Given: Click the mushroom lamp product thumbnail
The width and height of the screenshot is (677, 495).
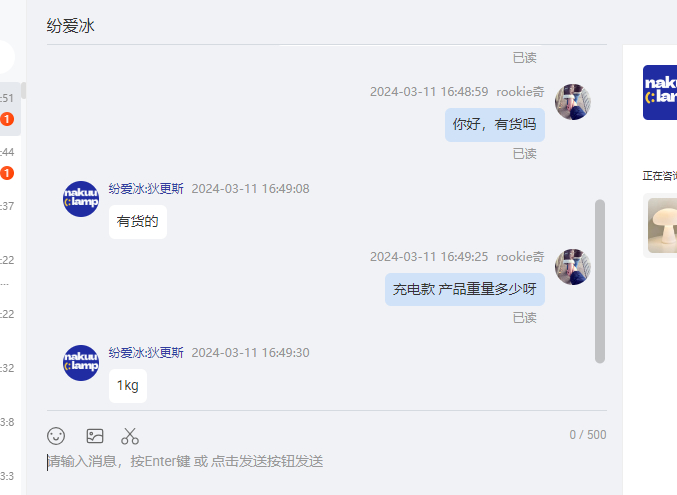Looking at the screenshot, I should pyautogui.click(x=662, y=225).
